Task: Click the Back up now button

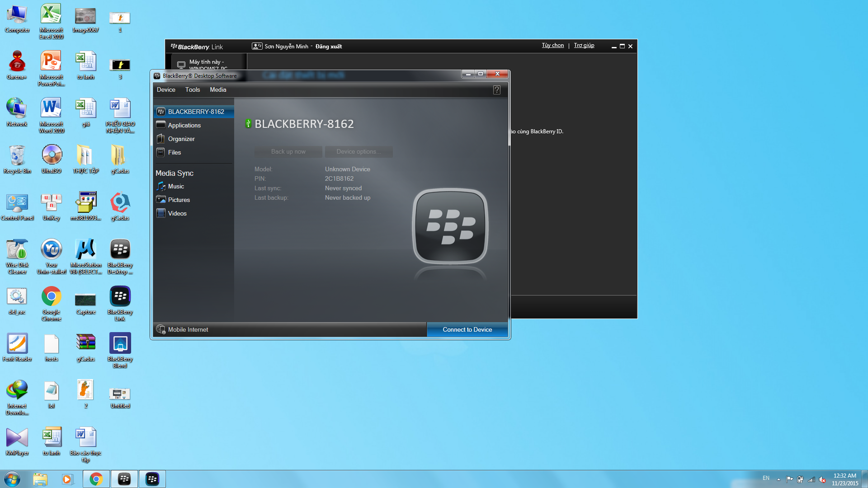Action: [288, 152]
